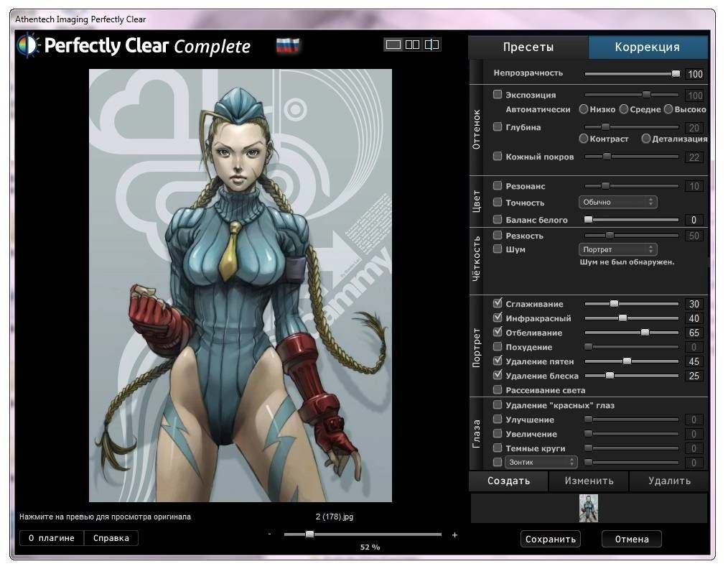This screenshot has height=574, width=728.
Task: Click the Сохранить button
Action: coord(550,540)
